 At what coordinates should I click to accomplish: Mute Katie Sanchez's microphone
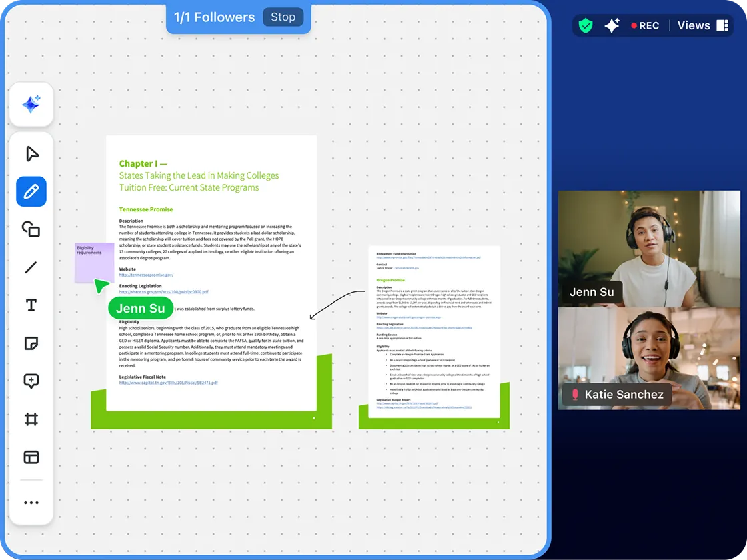577,394
